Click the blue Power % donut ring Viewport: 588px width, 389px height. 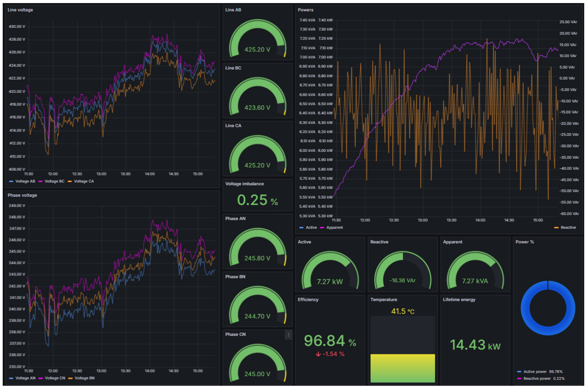click(x=525, y=308)
